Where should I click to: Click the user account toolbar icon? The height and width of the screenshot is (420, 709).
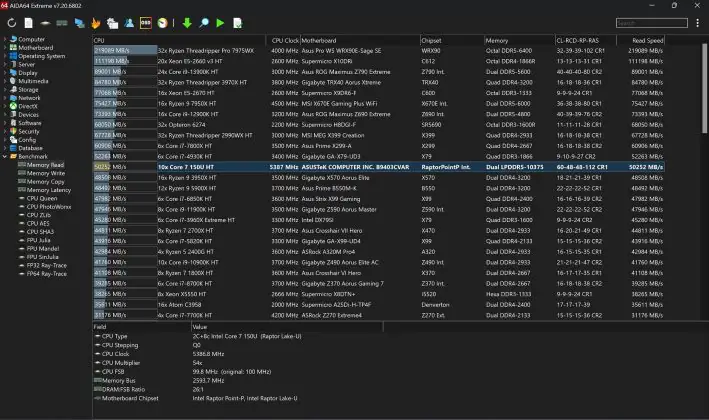pos(129,23)
